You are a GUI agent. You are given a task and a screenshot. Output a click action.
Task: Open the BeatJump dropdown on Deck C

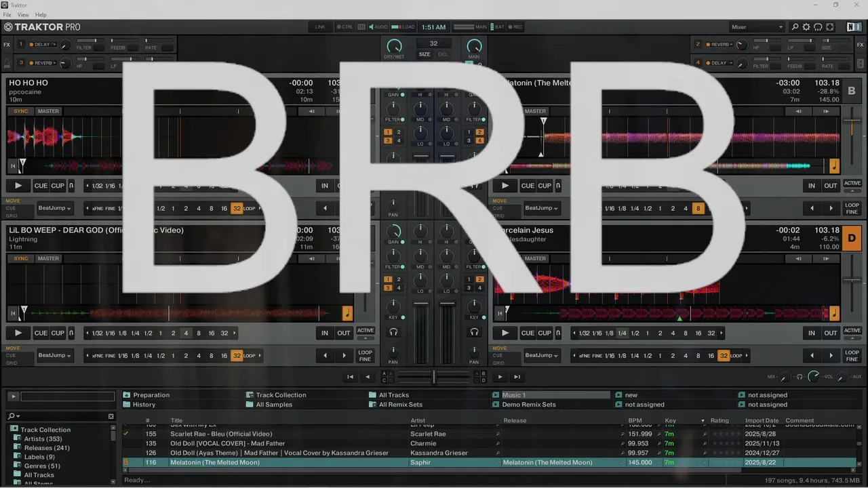coord(54,355)
